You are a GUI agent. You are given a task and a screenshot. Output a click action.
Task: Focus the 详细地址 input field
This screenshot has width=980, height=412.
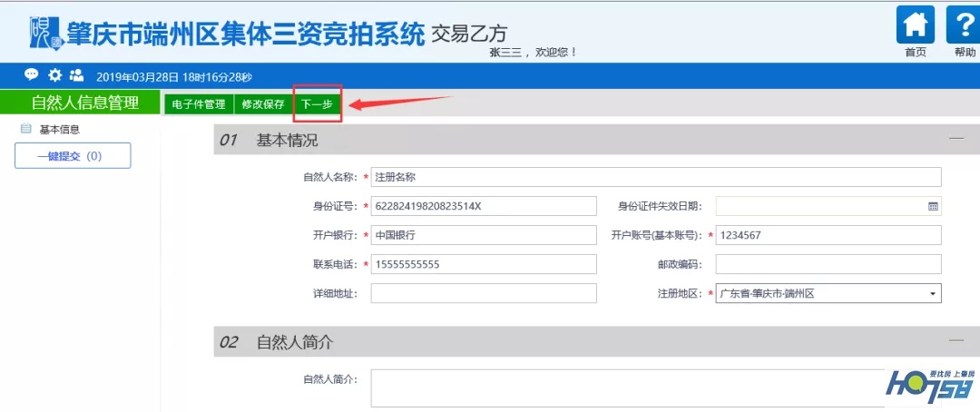(x=484, y=293)
